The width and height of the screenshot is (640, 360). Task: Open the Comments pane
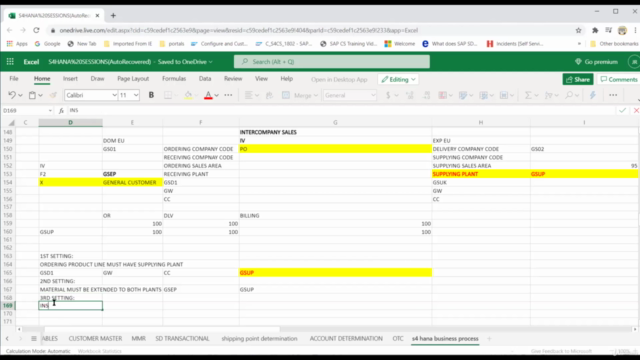click(x=619, y=79)
